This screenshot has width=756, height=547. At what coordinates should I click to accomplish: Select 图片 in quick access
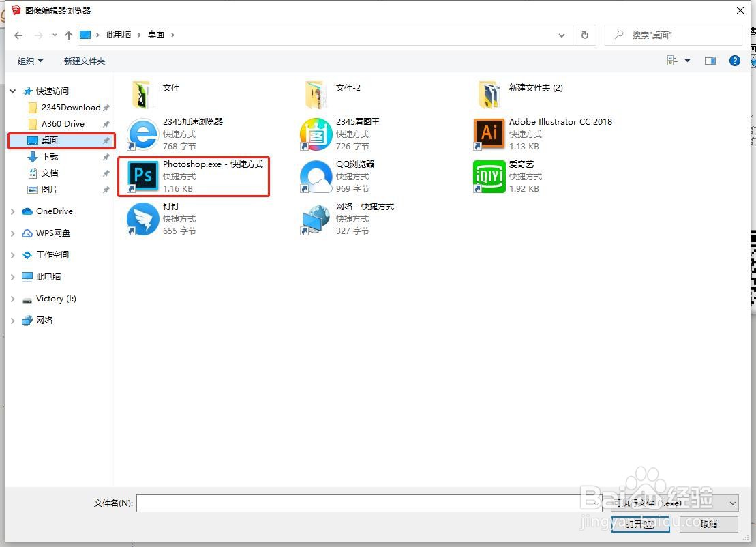tap(50, 190)
